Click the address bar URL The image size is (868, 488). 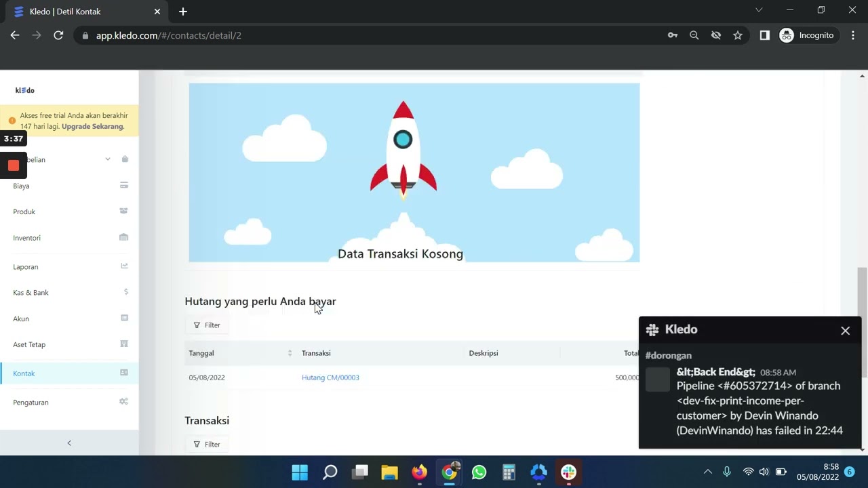coord(169,35)
